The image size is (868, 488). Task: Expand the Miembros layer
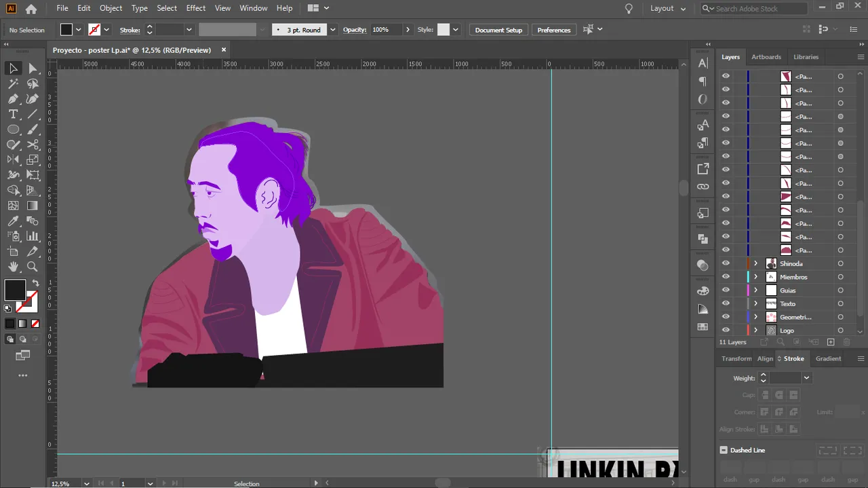[755, 277]
